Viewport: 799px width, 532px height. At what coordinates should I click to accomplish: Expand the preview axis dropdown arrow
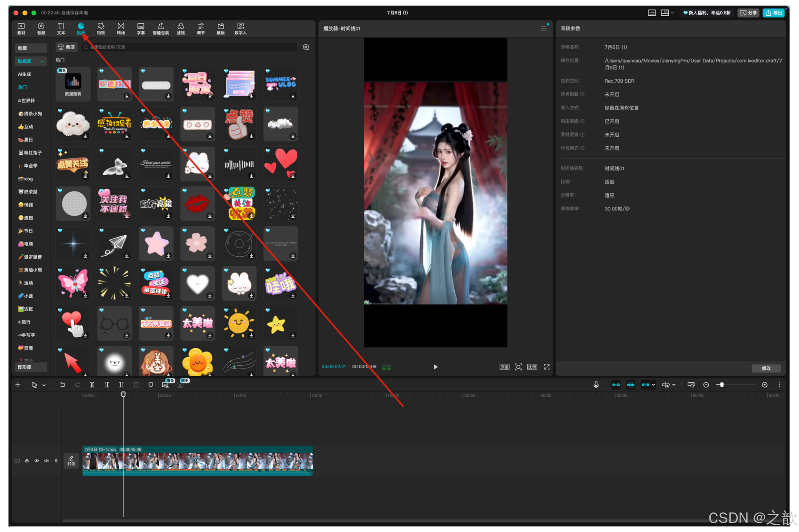click(674, 385)
